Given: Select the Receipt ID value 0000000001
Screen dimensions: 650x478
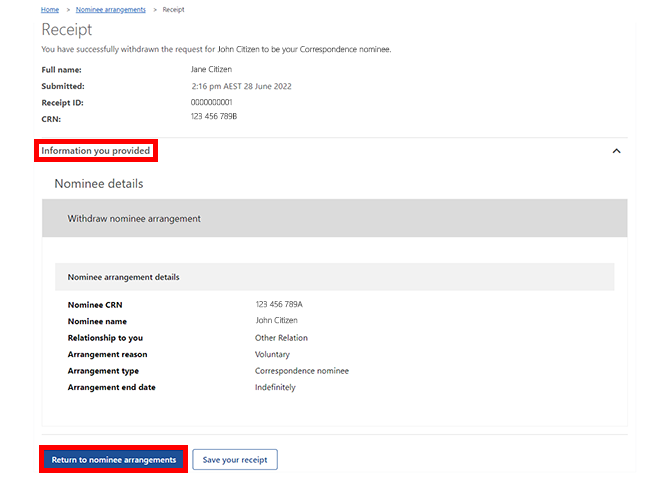Looking at the screenshot, I should (x=211, y=102).
